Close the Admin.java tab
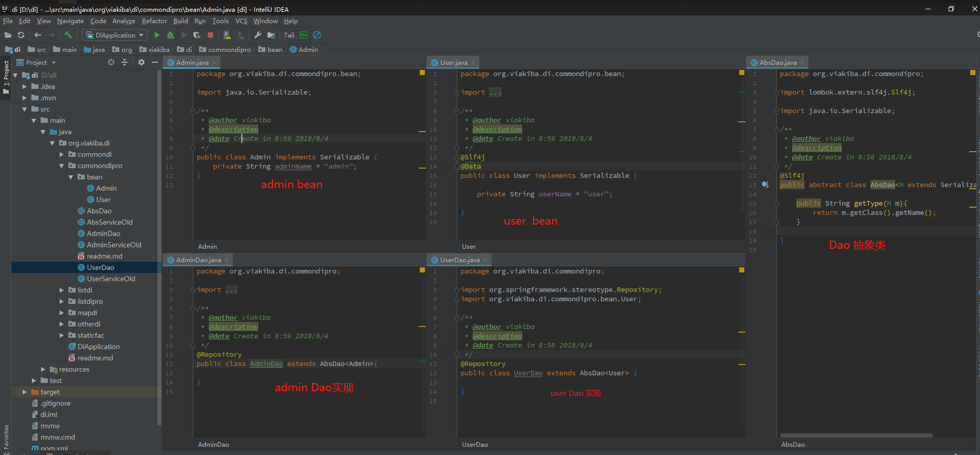Screen dimensions: 980x455 click(x=215, y=63)
